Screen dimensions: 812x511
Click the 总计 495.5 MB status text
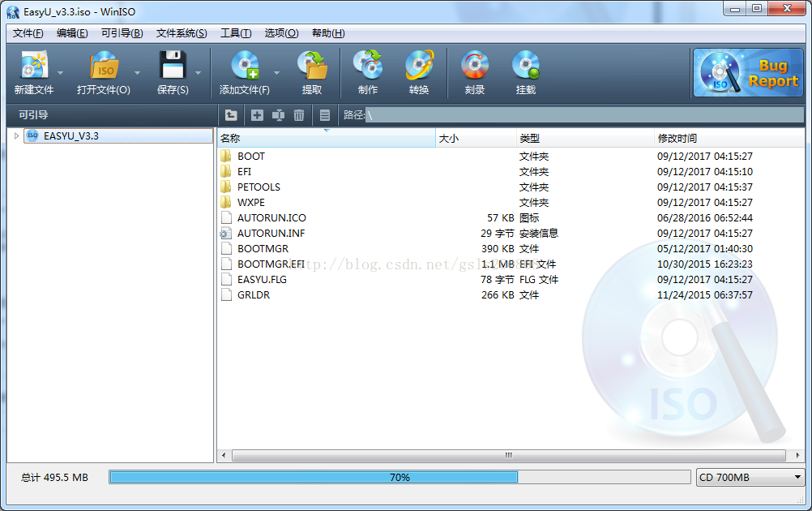54,477
